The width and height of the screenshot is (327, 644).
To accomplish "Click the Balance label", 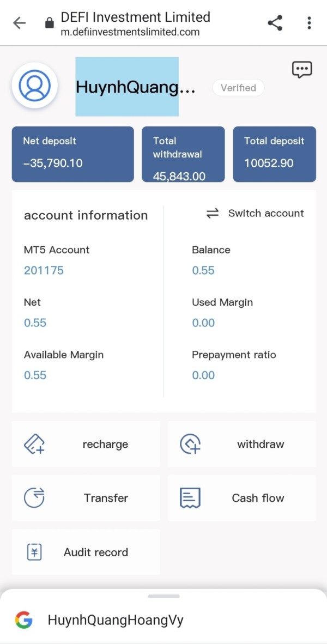I will point(211,250).
